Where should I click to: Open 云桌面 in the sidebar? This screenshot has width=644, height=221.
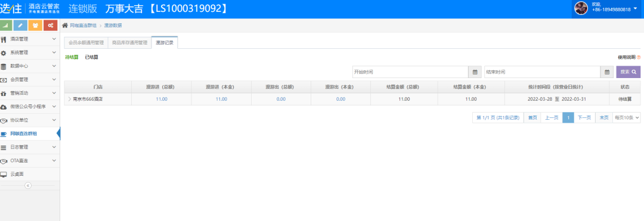tap(30, 175)
